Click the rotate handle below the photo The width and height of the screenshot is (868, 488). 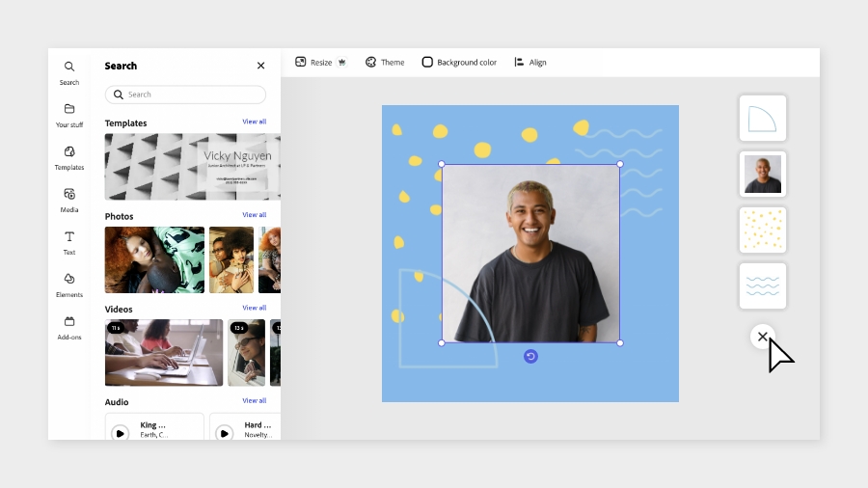coord(530,356)
